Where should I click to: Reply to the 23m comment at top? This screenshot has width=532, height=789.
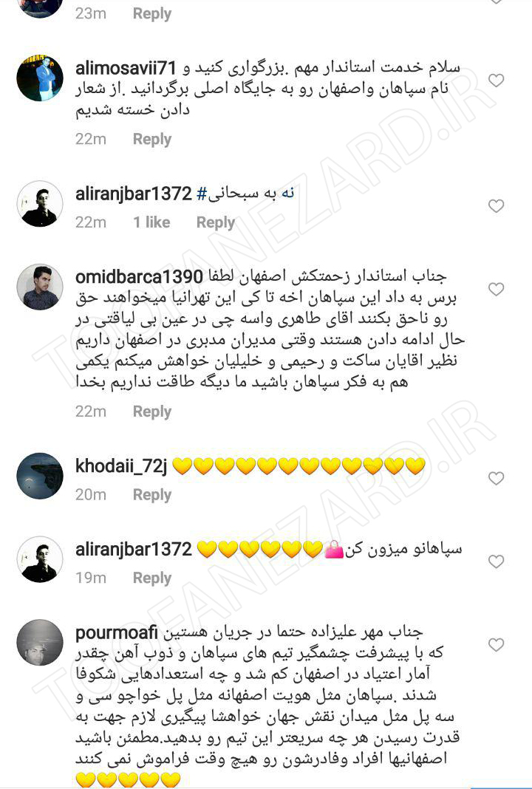152,13
